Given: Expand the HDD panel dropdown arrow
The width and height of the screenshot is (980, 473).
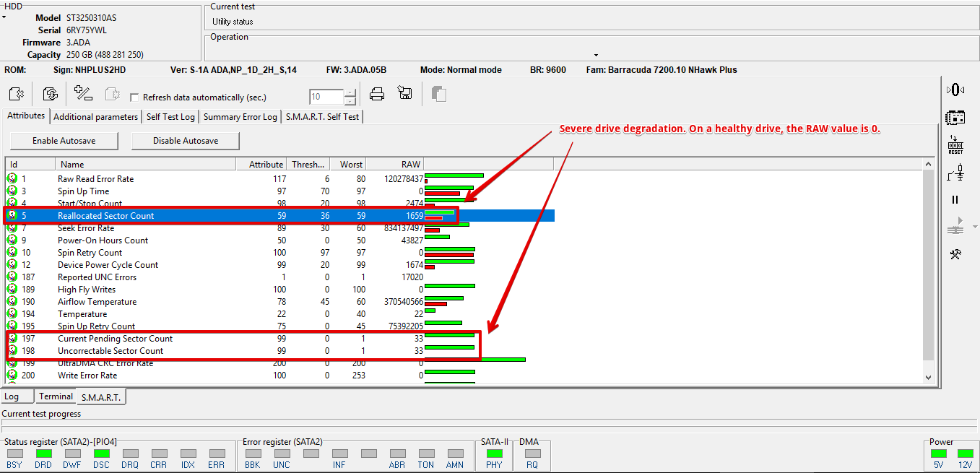Looking at the screenshot, I should point(4,17).
